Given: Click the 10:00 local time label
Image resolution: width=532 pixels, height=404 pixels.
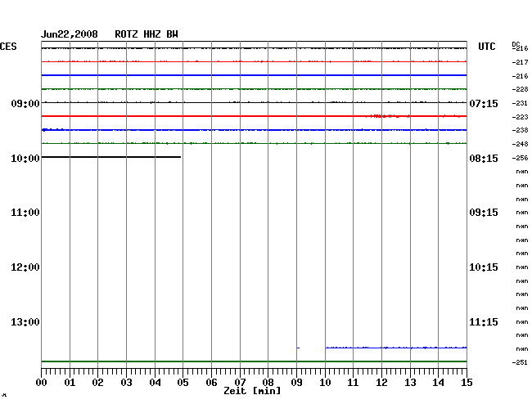Looking at the screenshot, I should [x=25, y=159].
